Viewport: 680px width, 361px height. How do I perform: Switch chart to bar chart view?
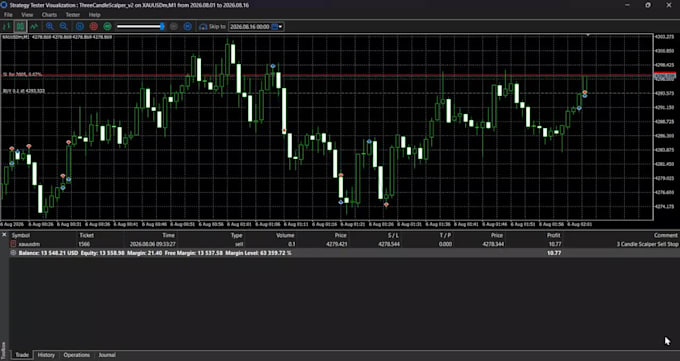coord(7,26)
